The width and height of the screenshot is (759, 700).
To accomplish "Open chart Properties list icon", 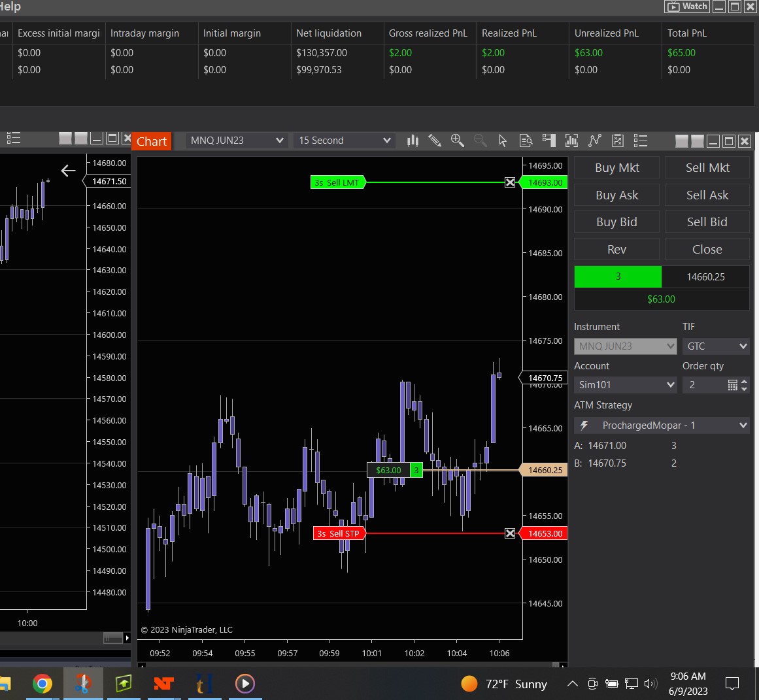I will point(641,141).
